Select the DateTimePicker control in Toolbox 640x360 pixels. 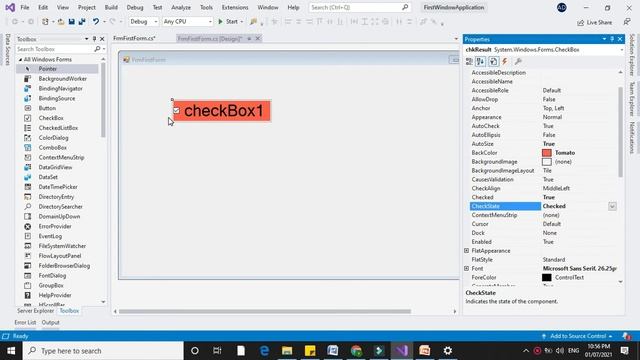[x=57, y=187]
